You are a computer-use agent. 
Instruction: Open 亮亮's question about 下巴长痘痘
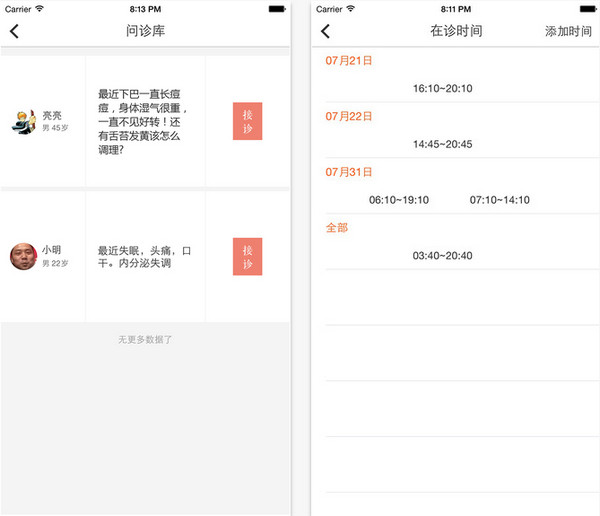tap(145, 121)
